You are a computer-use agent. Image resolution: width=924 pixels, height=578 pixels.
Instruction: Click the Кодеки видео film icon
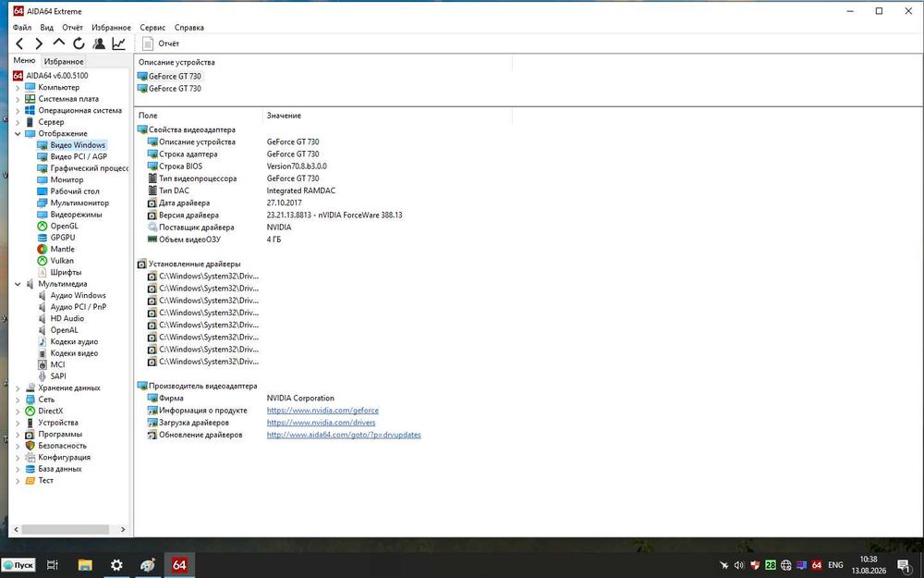(42, 353)
